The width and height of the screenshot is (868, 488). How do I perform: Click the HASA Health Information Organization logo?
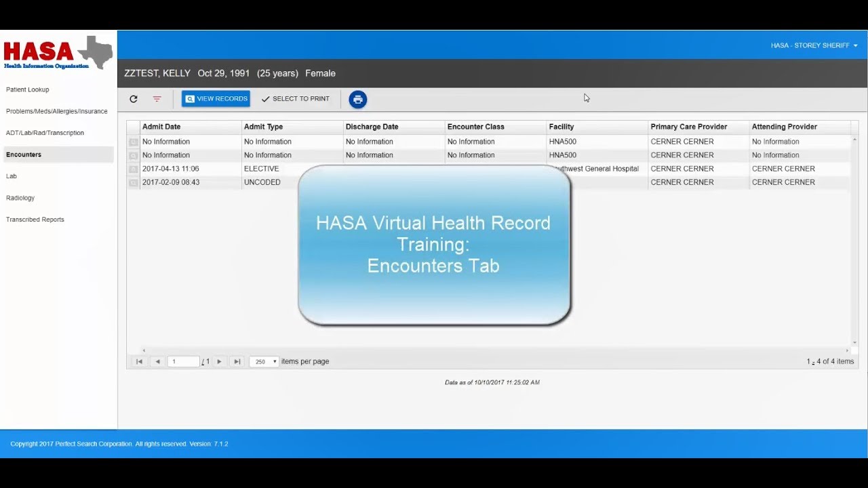[58, 53]
